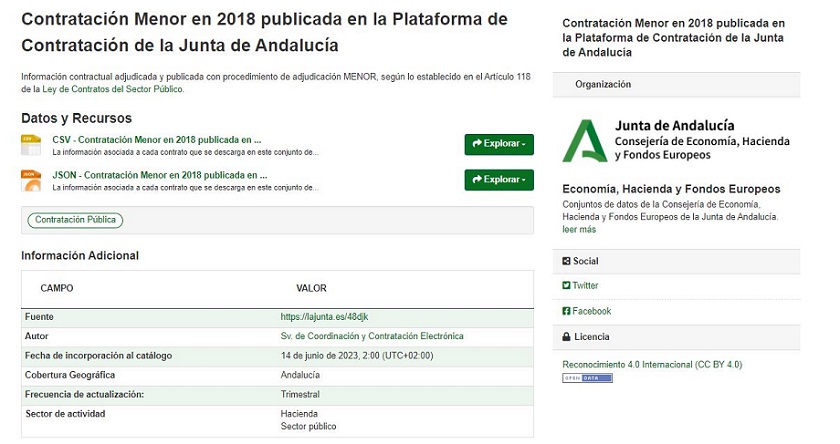This screenshot has width=840, height=444.
Task: Open the lajunta.es/48djk source link
Action: tap(324, 317)
